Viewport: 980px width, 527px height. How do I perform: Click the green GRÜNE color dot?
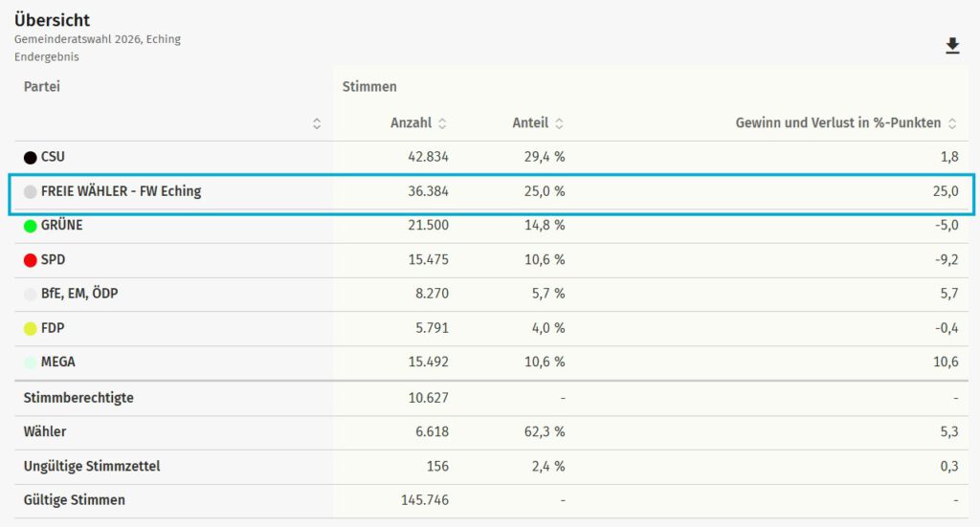point(31,227)
